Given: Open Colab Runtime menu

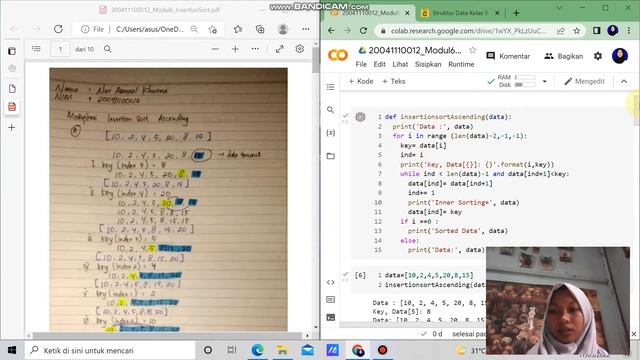Looking at the screenshot, I should tap(461, 64).
